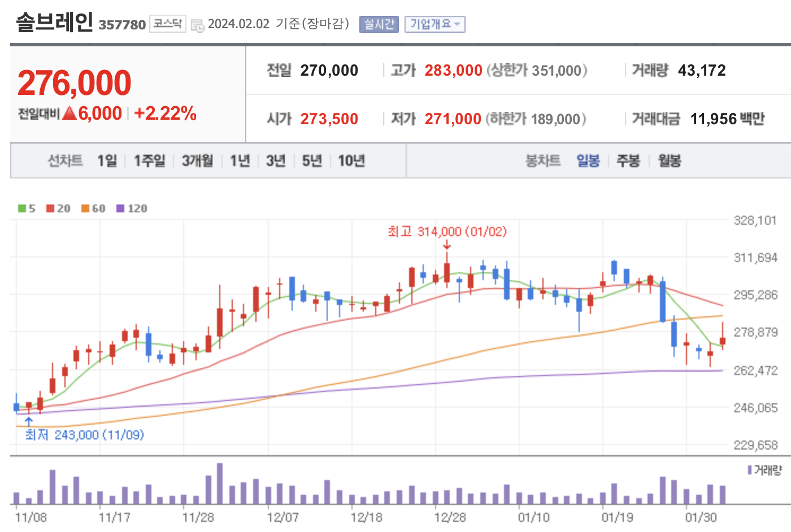Click the 01/30 date axis label
Viewport: 791px width, 532px height.
pyautogui.click(x=701, y=517)
